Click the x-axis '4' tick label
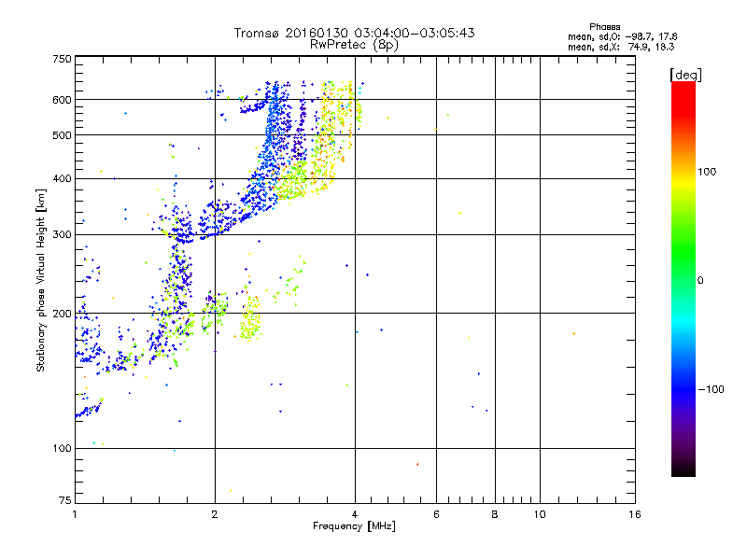This screenshot has height=560, width=747. (x=355, y=514)
